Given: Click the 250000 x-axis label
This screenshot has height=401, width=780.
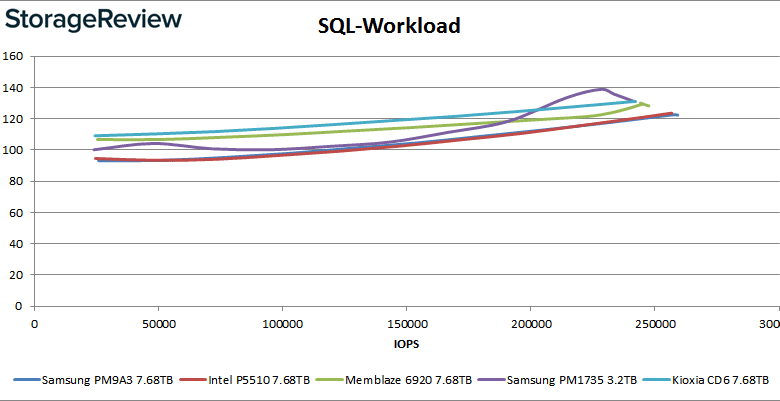Looking at the screenshot, I should pos(654,324).
